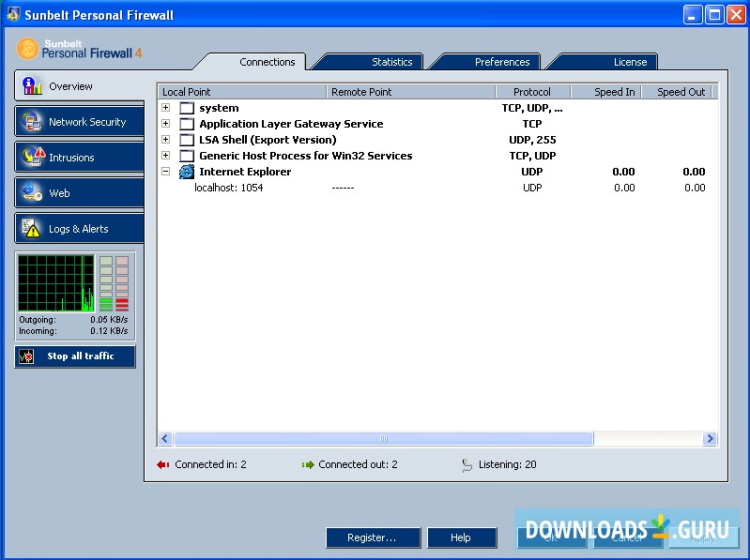Click the traffic graph monitor
This screenshot has height=560, width=750.
56,283
